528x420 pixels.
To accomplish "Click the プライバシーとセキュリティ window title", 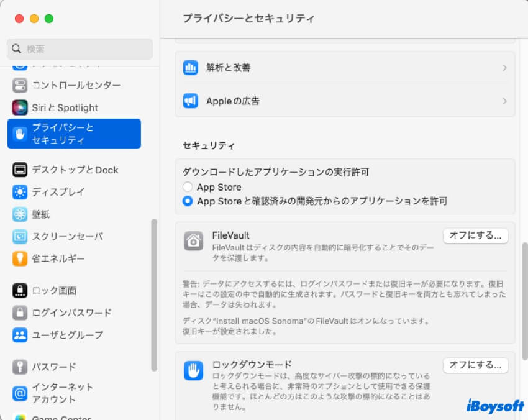I will pyautogui.click(x=248, y=18).
